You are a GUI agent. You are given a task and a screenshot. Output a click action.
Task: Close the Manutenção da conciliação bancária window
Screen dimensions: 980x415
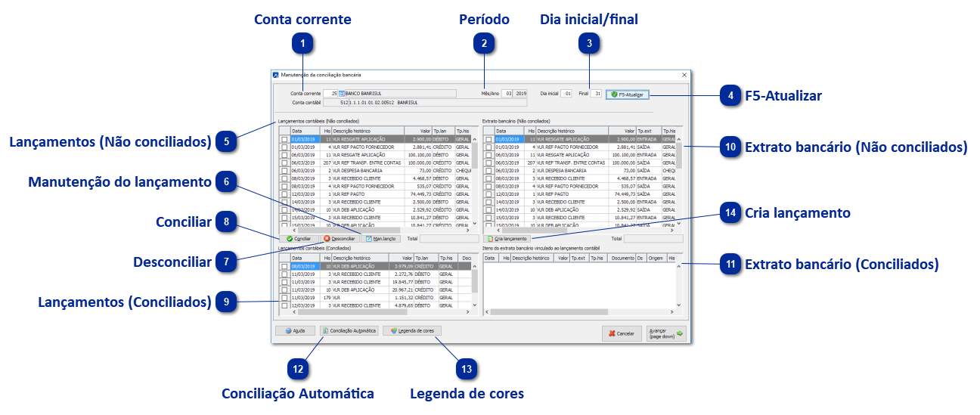[x=684, y=75]
